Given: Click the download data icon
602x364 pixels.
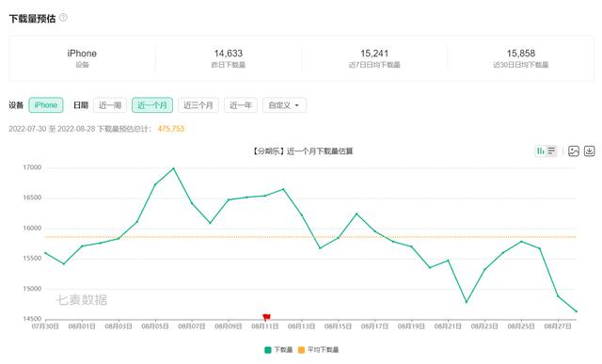Looking at the screenshot, I should (590, 150).
